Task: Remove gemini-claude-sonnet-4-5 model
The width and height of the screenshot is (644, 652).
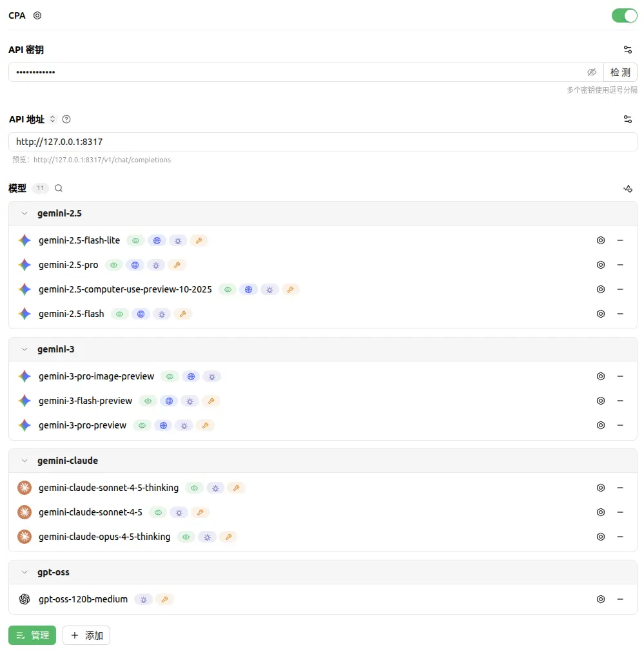Action: click(620, 512)
